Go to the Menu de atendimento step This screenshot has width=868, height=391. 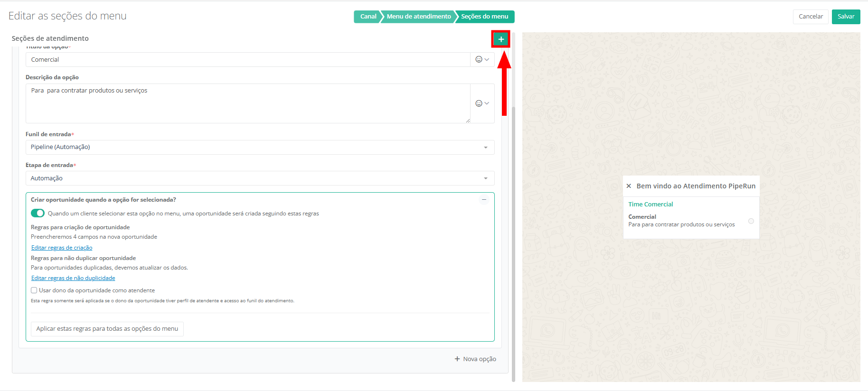pyautogui.click(x=418, y=17)
